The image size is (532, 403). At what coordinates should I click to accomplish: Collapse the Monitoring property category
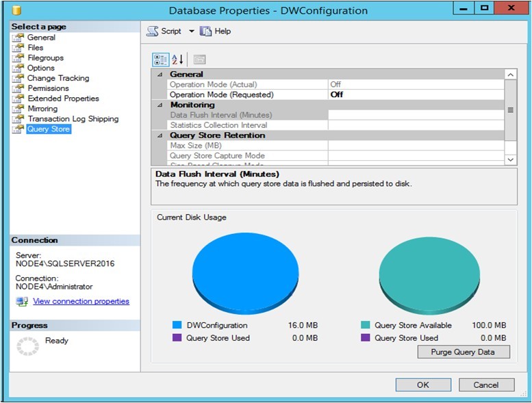(160, 105)
